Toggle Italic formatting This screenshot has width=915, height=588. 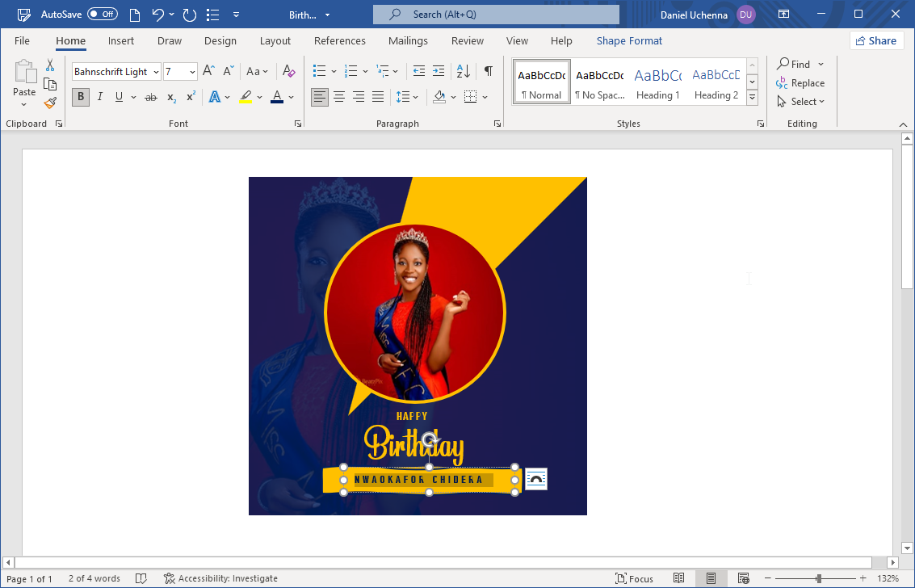pos(100,97)
